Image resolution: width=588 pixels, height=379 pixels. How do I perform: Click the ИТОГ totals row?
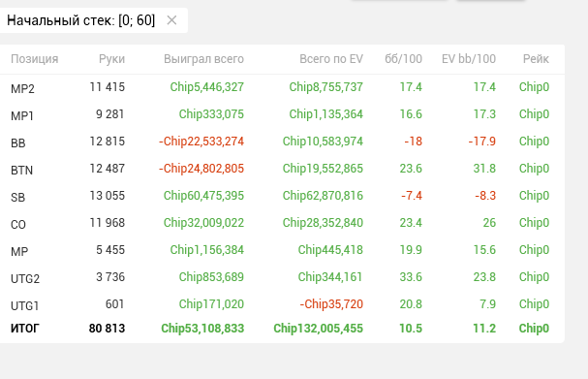[x=282, y=329]
